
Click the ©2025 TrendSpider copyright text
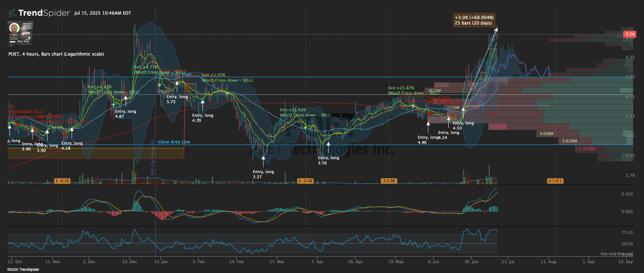[x=23, y=270]
